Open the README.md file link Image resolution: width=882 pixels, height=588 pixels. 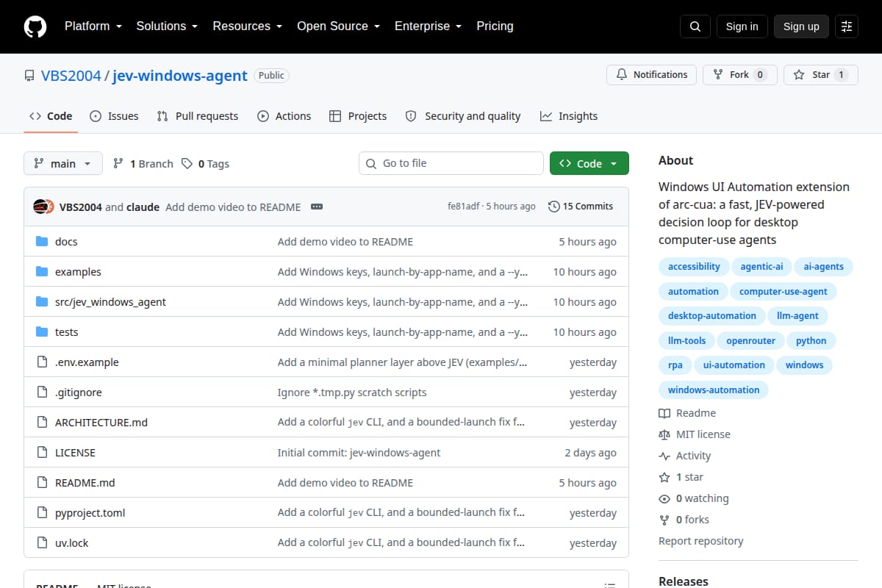coord(85,483)
